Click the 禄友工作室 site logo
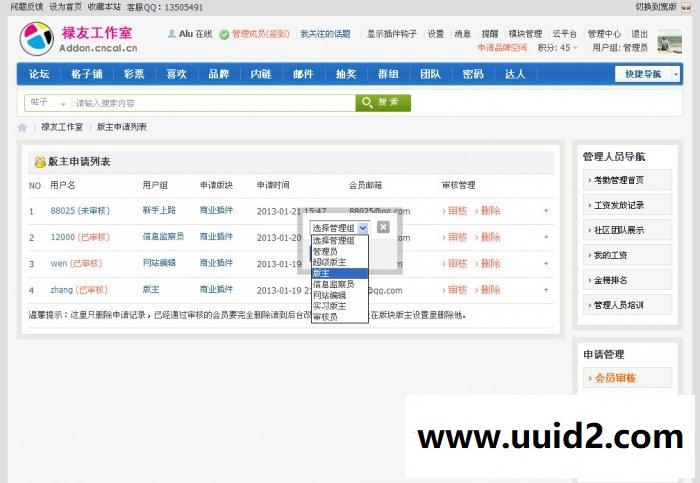The height and width of the screenshot is (483, 700). coord(79,39)
